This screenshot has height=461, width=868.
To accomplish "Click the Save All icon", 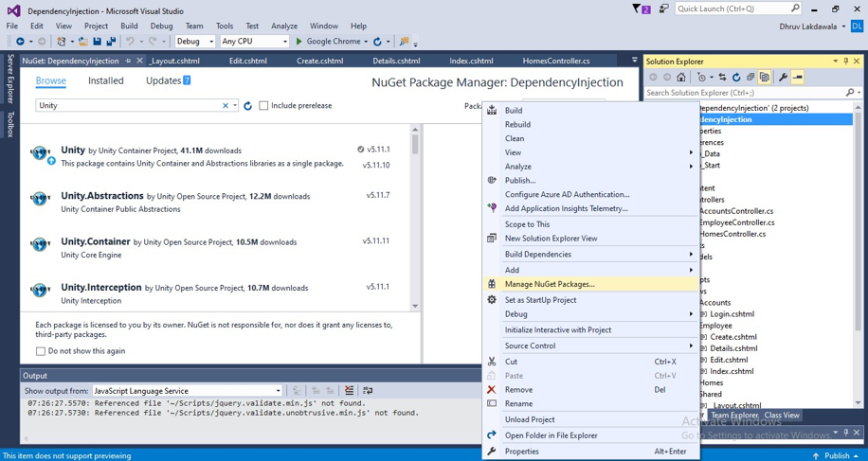I will tap(111, 42).
